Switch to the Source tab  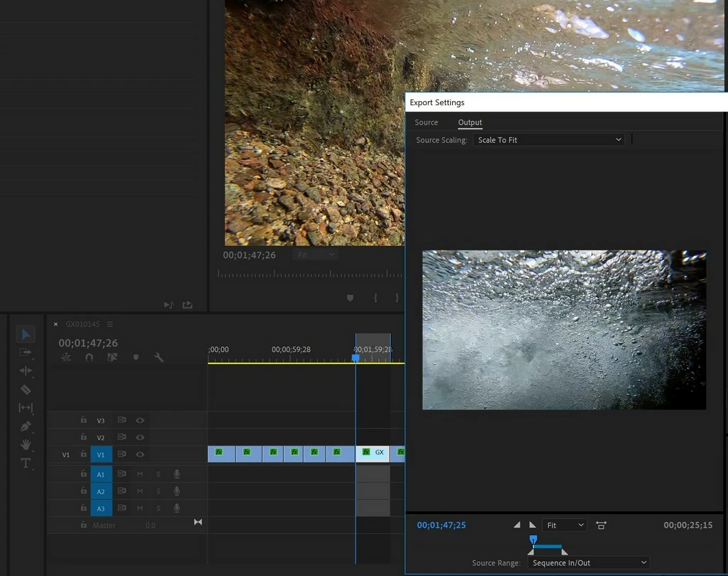pos(427,122)
